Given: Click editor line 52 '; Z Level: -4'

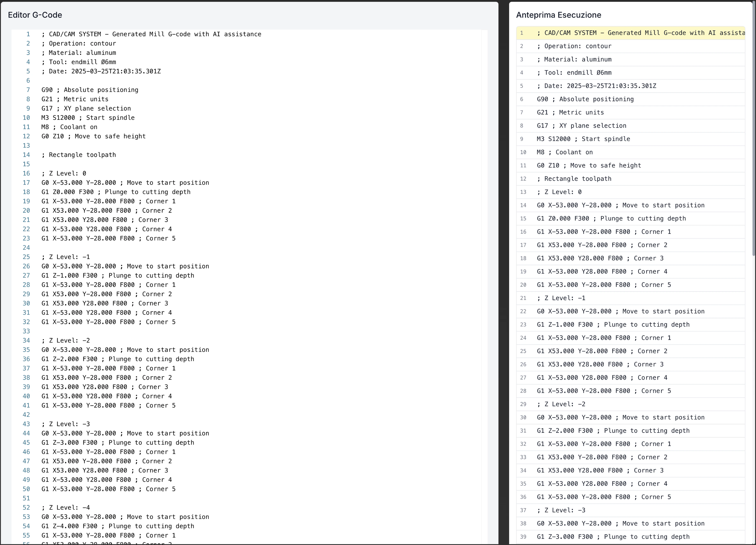Looking at the screenshot, I should coord(66,508).
